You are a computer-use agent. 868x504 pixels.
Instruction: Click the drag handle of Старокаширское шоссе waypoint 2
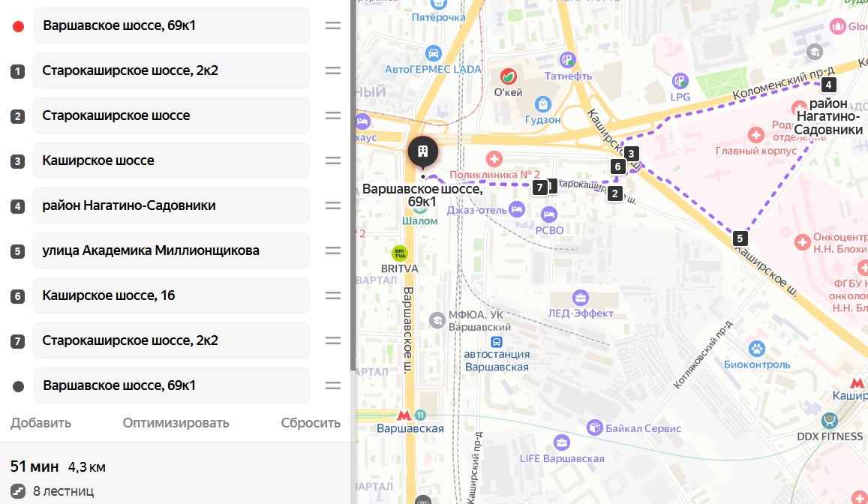332,115
